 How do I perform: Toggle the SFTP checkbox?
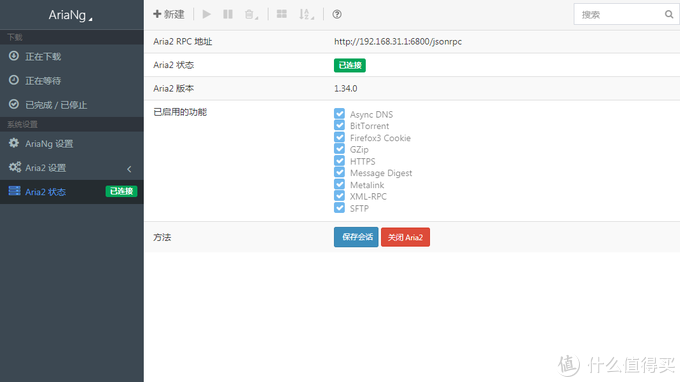(x=340, y=208)
